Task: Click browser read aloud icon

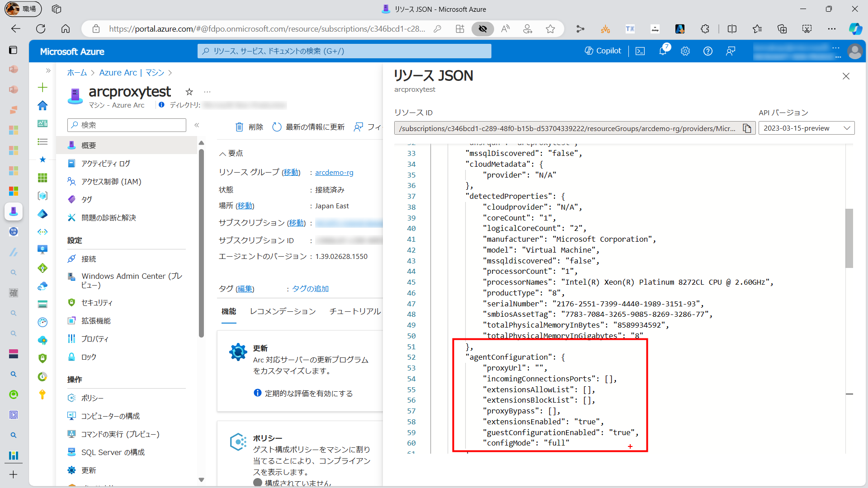Action: (505, 29)
